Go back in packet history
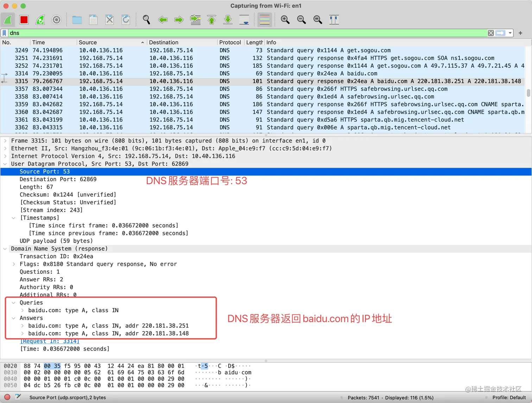 pyautogui.click(x=163, y=20)
